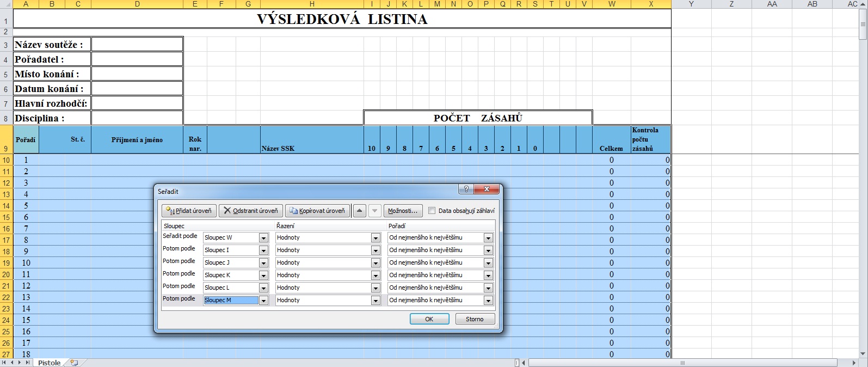Image resolution: width=868 pixels, height=367 pixels.
Task: Open the Řazení Hodnoty dropdown in the first row
Action: [x=375, y=238]
